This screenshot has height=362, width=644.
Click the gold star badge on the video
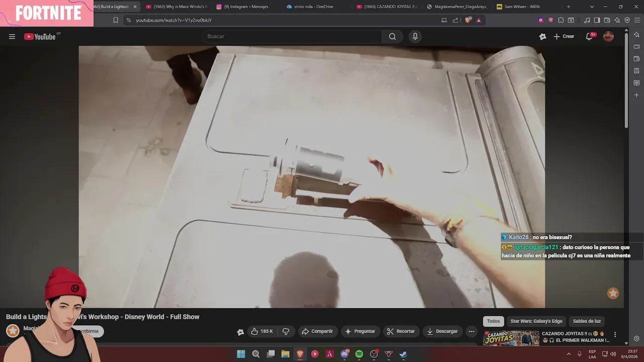pyautogui.click(x=613, y=293)
